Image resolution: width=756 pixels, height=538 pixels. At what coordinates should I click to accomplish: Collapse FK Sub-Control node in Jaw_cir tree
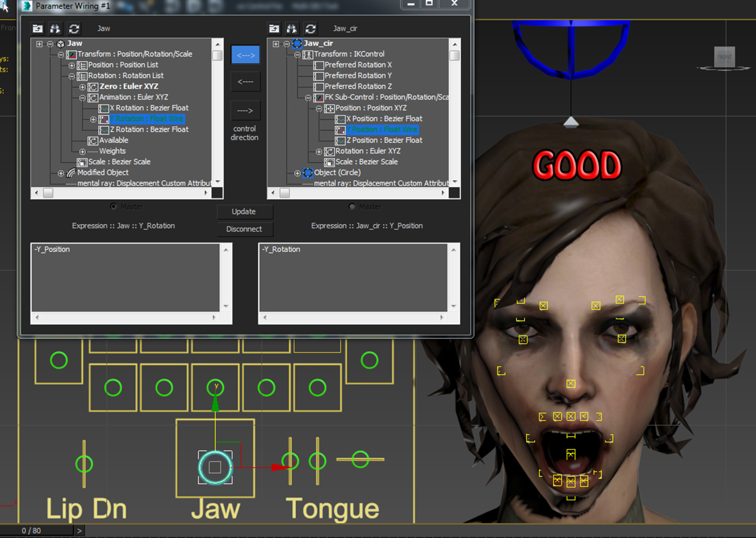[308, 98]
